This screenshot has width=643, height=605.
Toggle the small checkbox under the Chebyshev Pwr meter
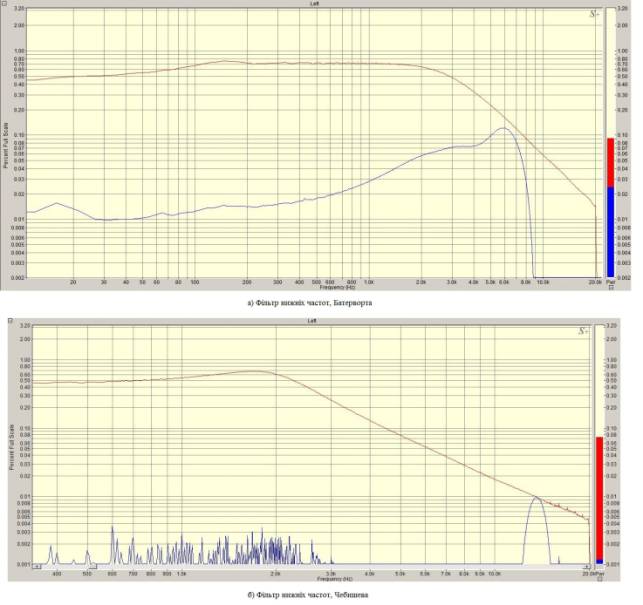600,580
